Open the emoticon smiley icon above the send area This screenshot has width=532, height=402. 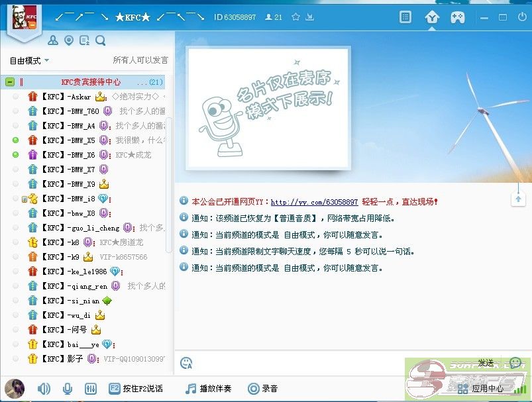[x=186, y=363]
